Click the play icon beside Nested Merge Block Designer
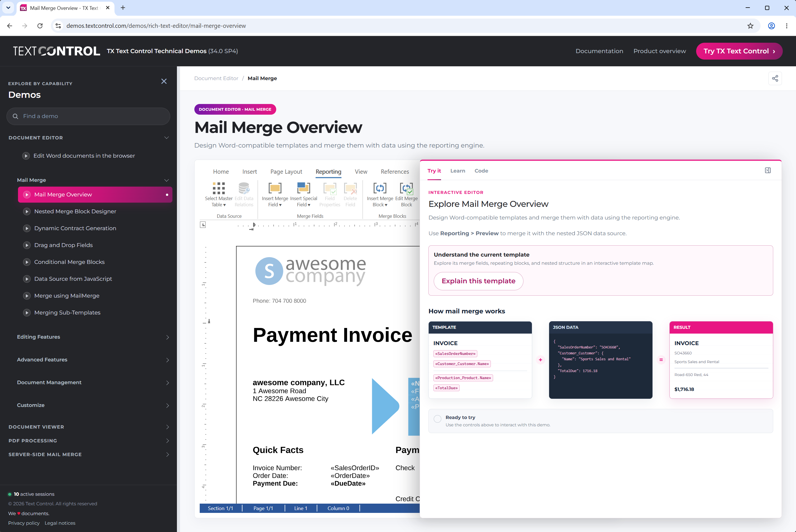The image size is (796, 532). [x=27, y=211]
